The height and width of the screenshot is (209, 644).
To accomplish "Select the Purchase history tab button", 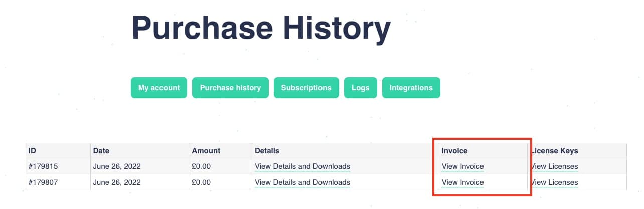I will 230,88.
